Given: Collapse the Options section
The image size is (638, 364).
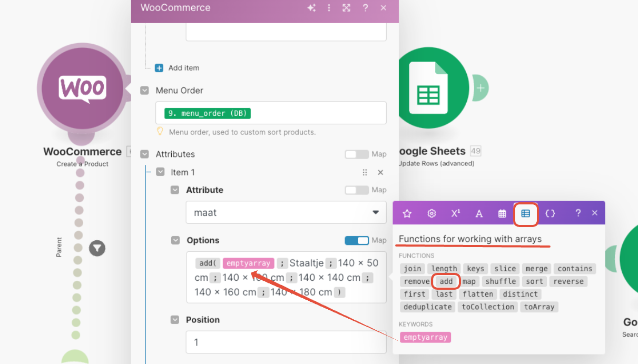Looking at the screenshot, I should (x=175, y=240).
